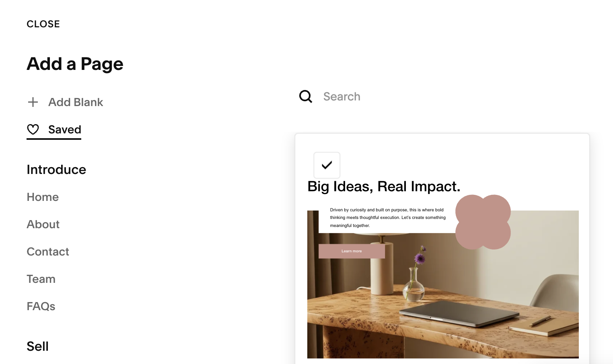This screenshot has height=364, width=613.
Task: Click the Sell section heading
Action: tap(37, 346)
